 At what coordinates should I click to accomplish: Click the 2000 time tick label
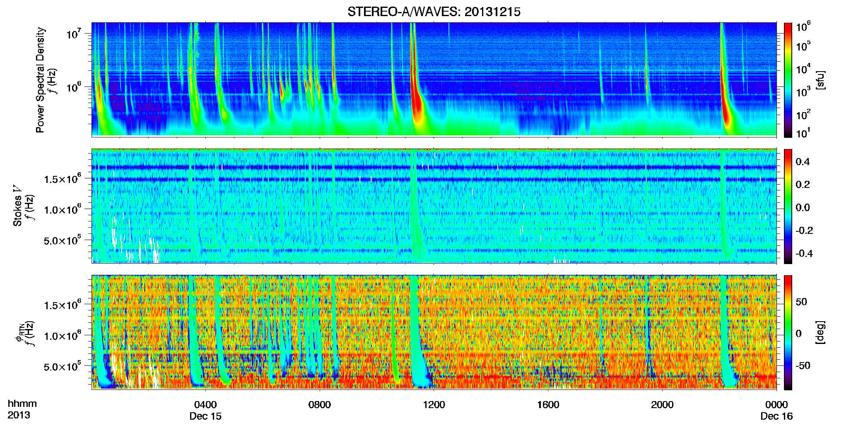click(x=662, y=404)
